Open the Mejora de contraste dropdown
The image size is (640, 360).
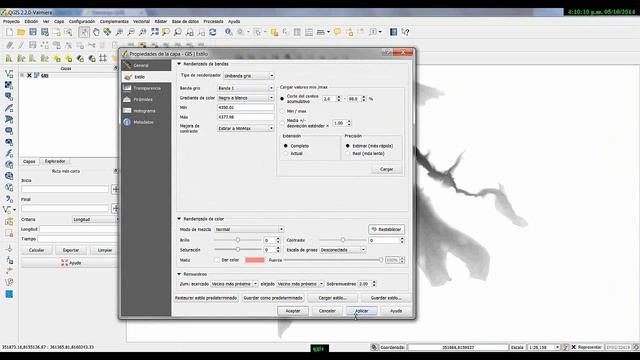click(245, 129)
